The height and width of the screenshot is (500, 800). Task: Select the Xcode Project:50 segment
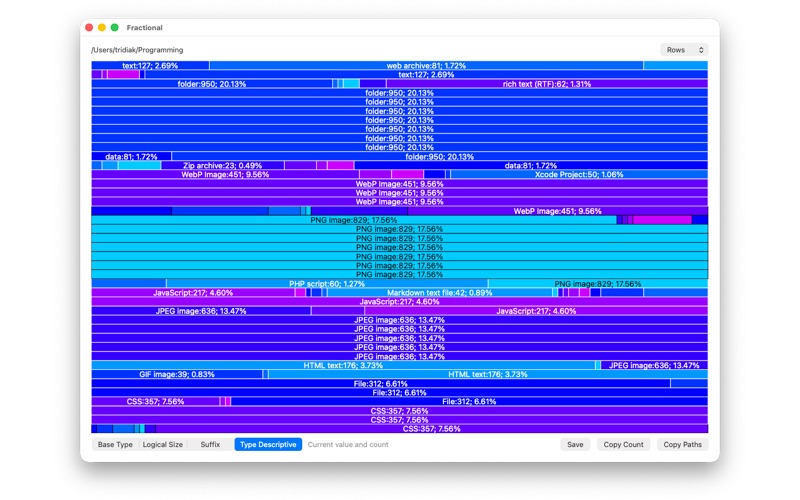coord(579,174)
